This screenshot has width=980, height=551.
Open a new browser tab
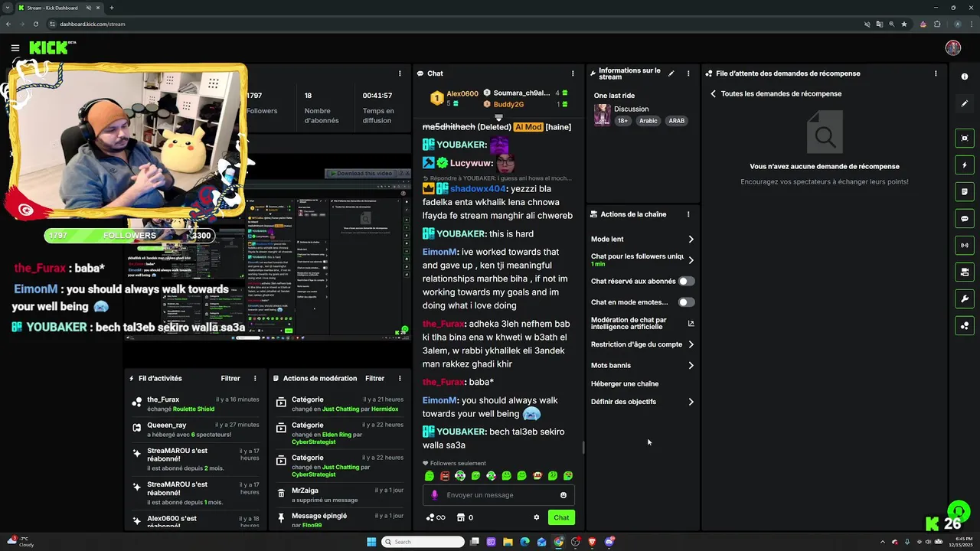(x=112, y=8)
